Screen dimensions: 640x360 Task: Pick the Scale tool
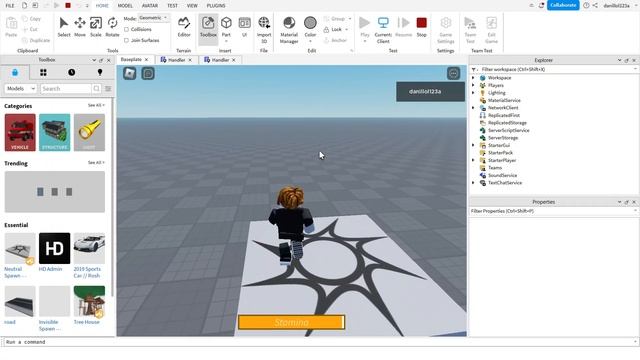[96, 27]
